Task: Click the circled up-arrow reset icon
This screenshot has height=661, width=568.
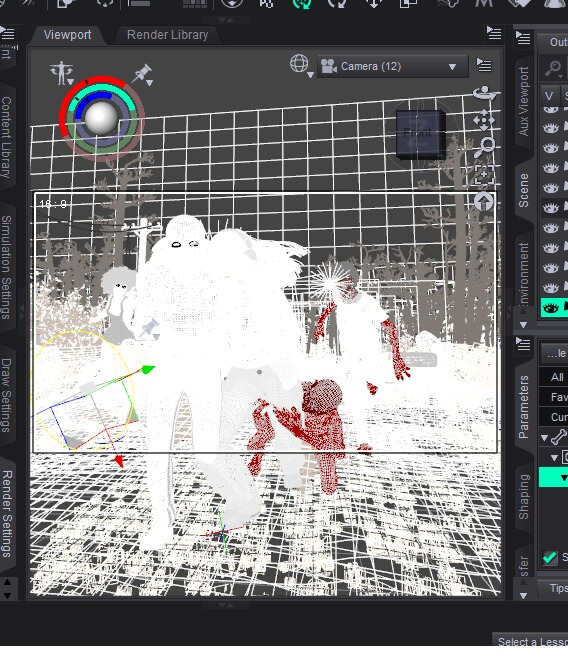Action: point(484,202)
